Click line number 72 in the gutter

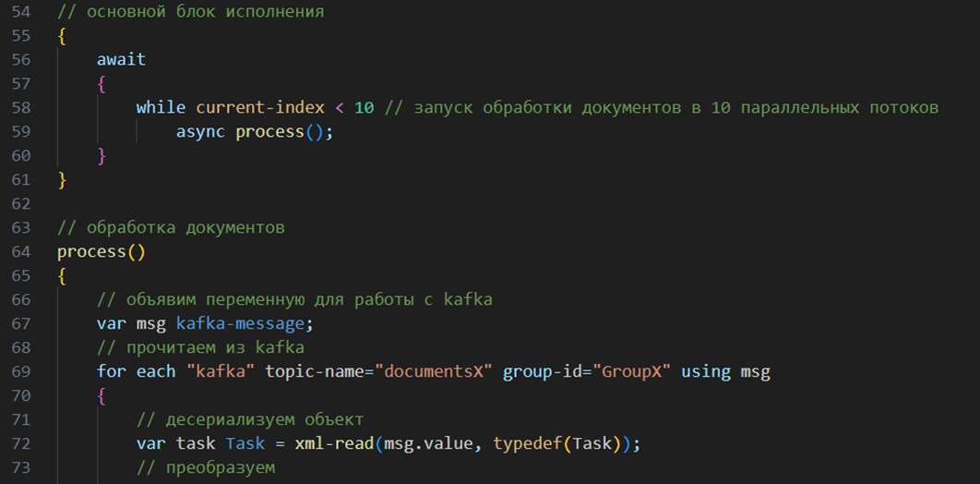tap(20, 444)
